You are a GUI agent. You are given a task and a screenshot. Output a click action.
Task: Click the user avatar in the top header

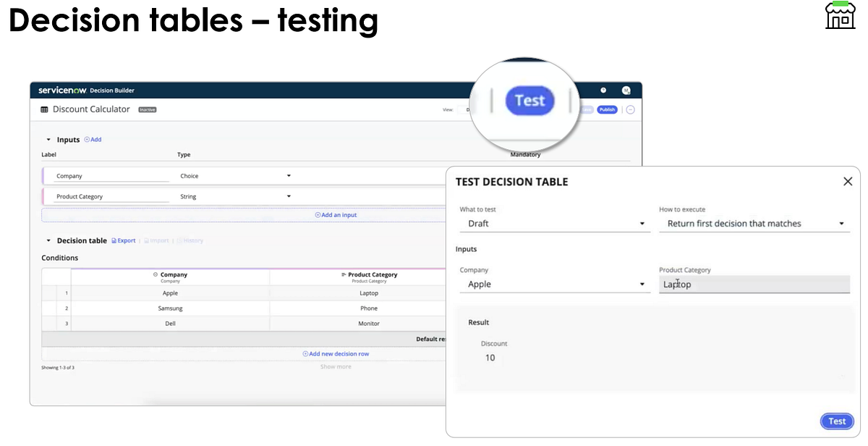click(x=626, y=90)
